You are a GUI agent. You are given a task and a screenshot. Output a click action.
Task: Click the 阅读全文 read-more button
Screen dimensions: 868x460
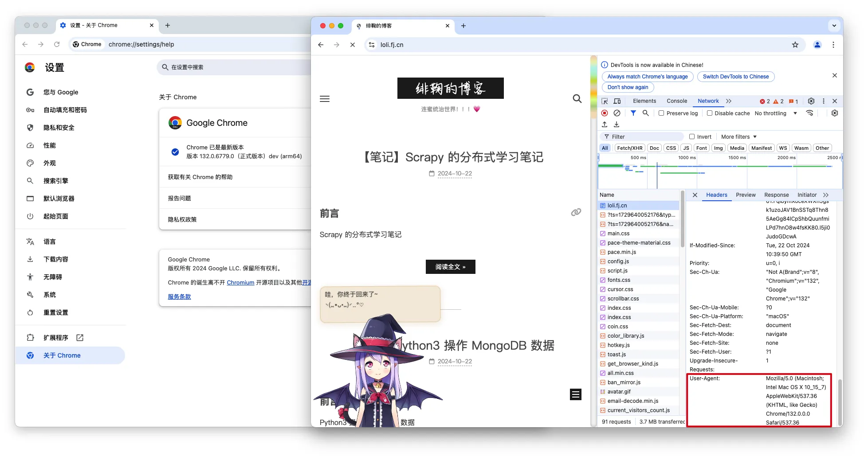(451, 267)
